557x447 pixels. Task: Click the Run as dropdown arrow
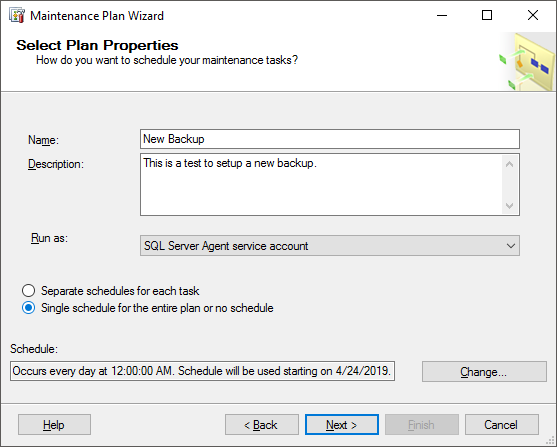point(511,246)
